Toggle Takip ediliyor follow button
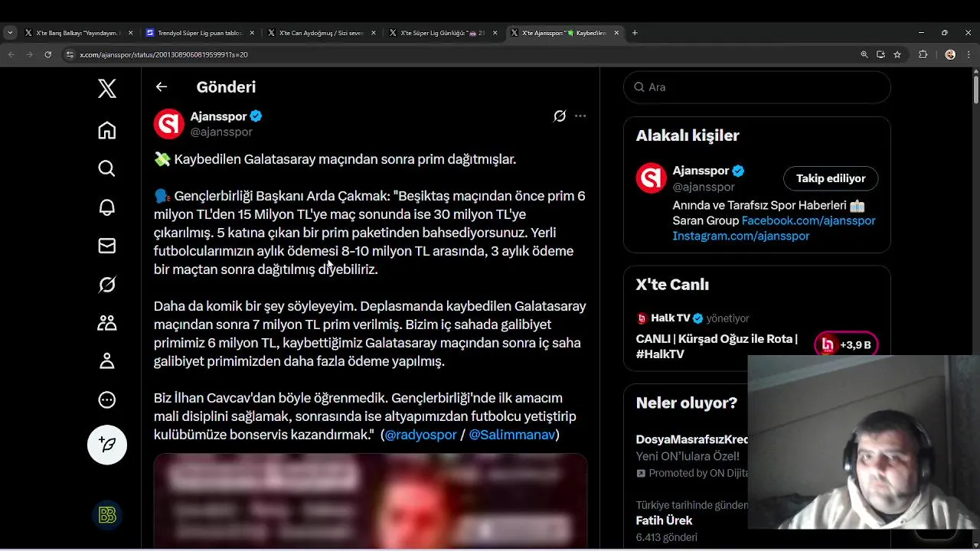Image resolution: width=980 pixels, height=551 pixels. [831, 178]
